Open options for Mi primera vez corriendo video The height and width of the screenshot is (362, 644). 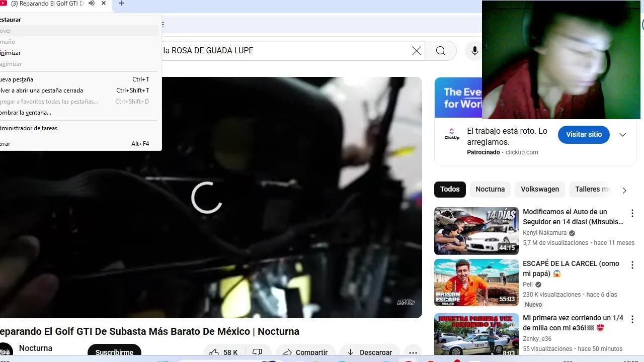(x=632, y=319)
